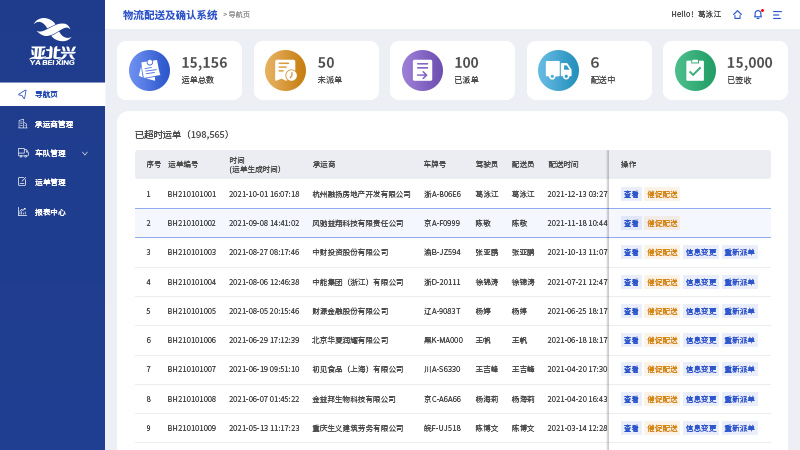Open the hamburger menu icon in header
Screen dimensions: 800x450
(777, 15)
